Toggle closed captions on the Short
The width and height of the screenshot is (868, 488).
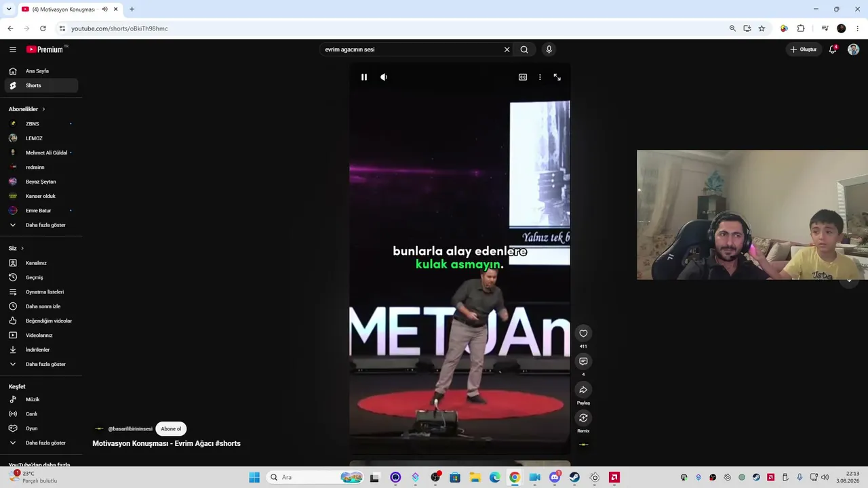point(523,77)
